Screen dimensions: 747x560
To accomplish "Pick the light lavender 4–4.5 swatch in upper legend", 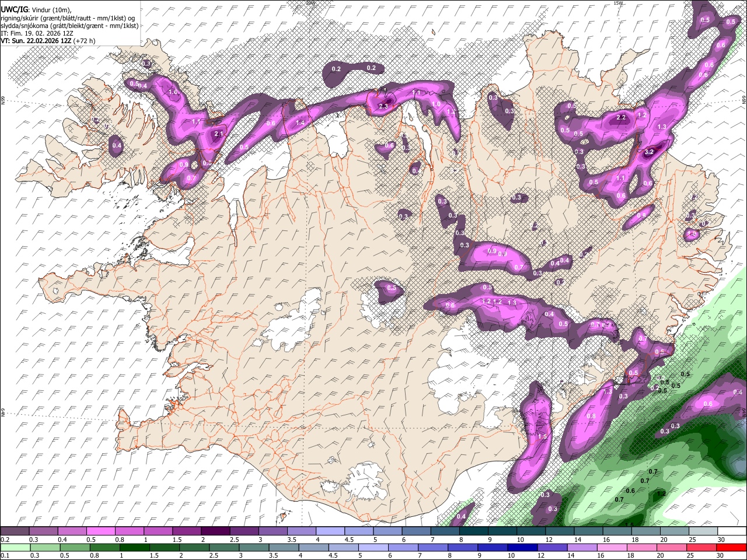I will 329,531.
